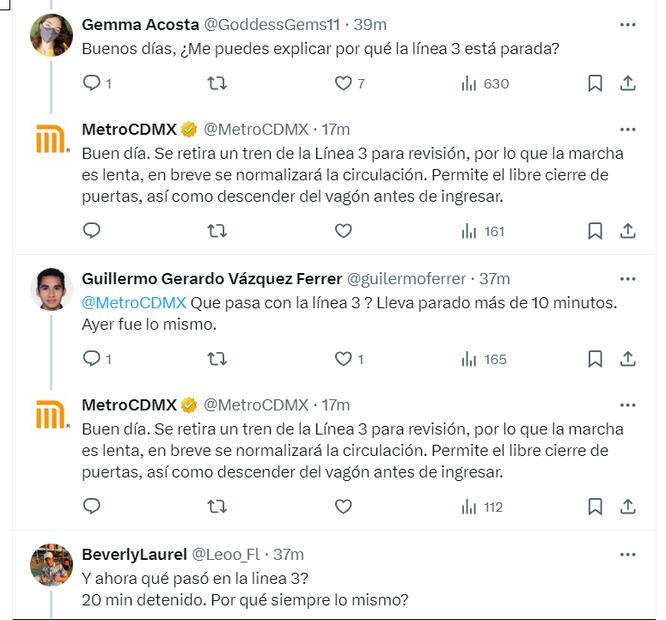Retweet Guillermo Gerardo Vázquez Ferrer's tweet
Viewport: 666px width, 620px height.
tap(216, 359)
